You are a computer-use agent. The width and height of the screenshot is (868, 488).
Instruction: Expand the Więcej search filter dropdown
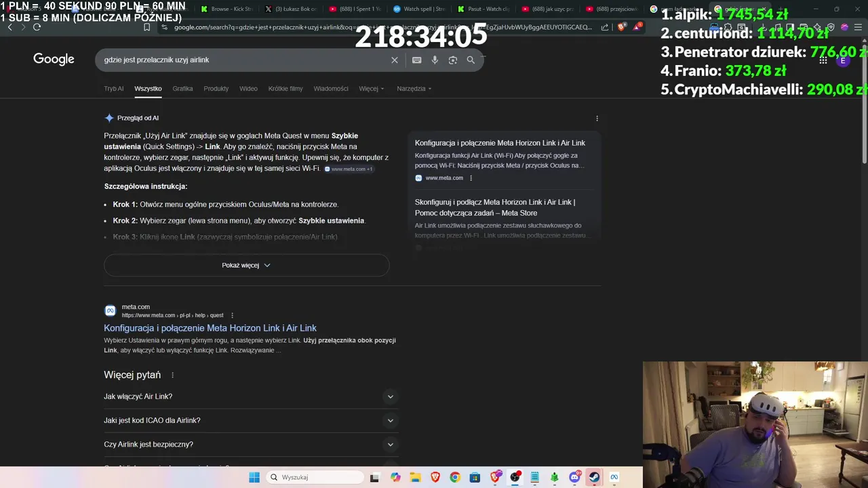point(372,89)
